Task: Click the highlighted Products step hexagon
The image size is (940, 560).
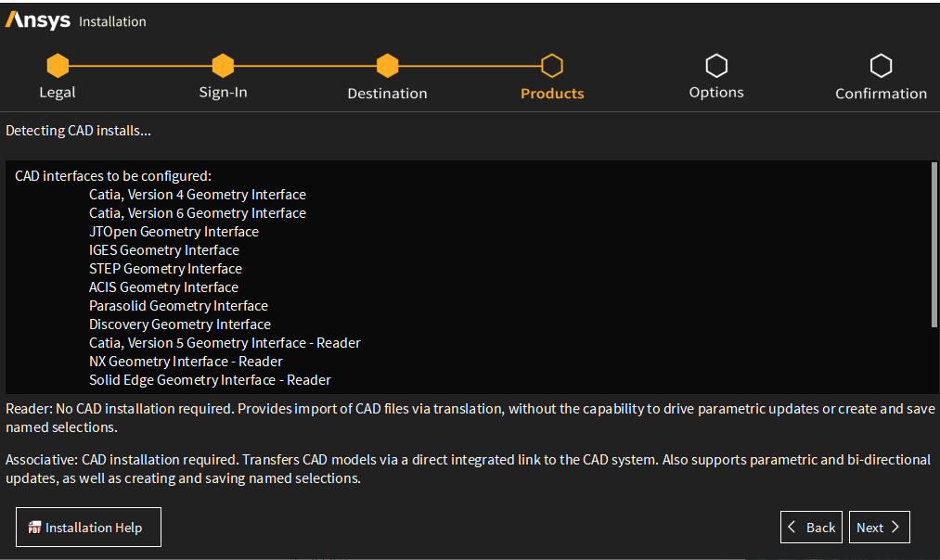Action: [x=552, y=66]
